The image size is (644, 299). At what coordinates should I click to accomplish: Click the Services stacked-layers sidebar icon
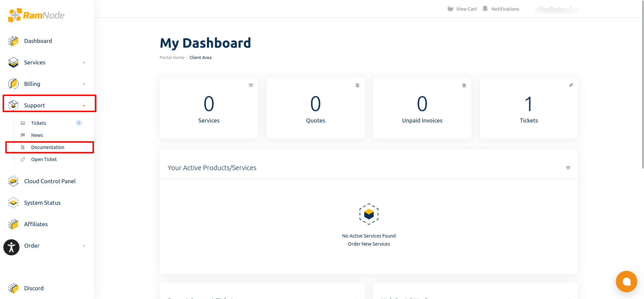13,62
